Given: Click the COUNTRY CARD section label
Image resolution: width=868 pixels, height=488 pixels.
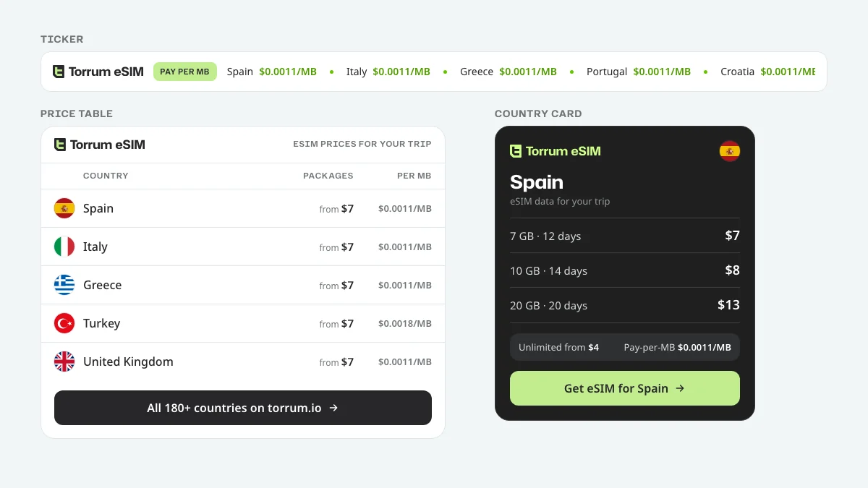Looking at the screenshot, I should tap(538, 114).
